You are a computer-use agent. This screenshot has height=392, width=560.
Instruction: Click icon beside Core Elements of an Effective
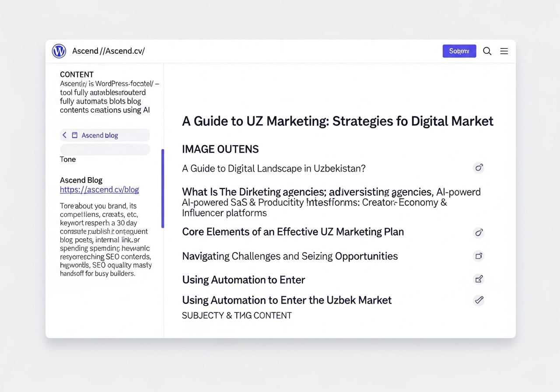pos(479,232)
